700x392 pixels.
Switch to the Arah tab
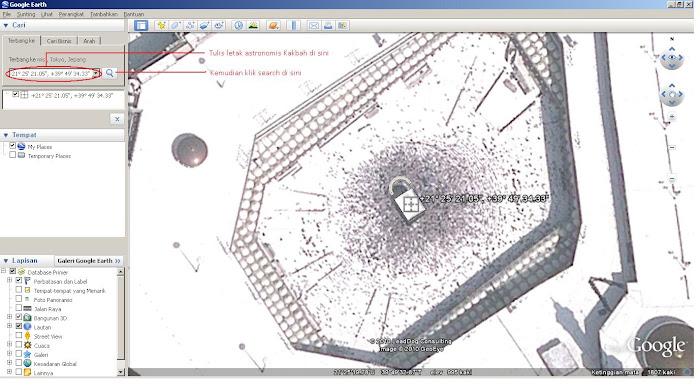tap(89, 41)
